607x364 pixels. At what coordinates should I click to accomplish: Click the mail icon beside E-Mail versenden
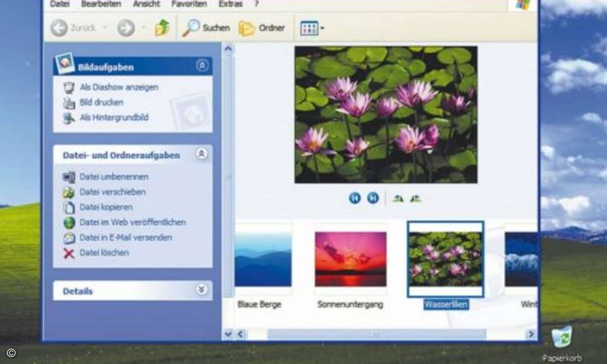coord(69,238)
